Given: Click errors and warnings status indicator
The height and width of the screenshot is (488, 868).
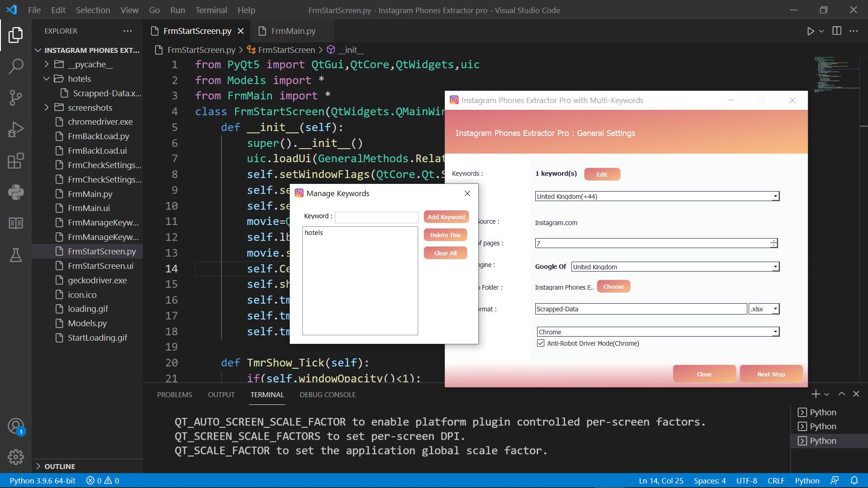Looking at the screenshot, I should pos(103,481).
